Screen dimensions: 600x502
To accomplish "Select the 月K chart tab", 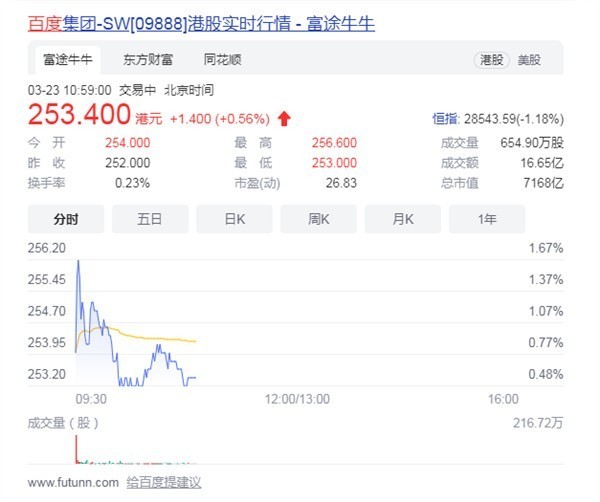I will (403, 219).
